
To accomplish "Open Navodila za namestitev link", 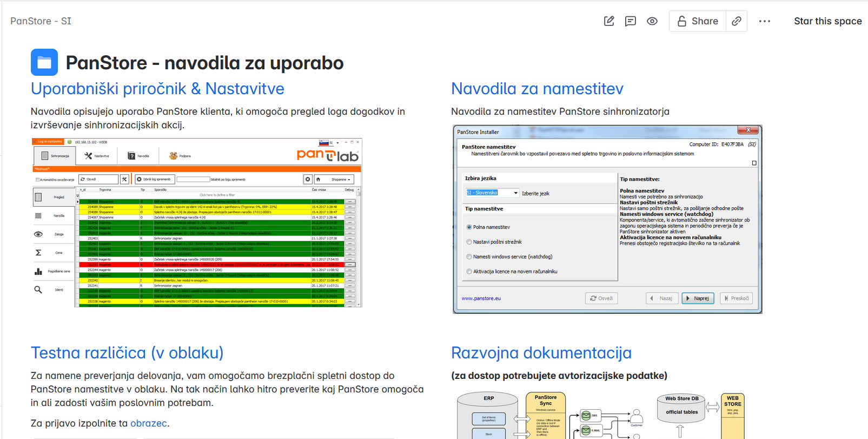I will [538, 88].
